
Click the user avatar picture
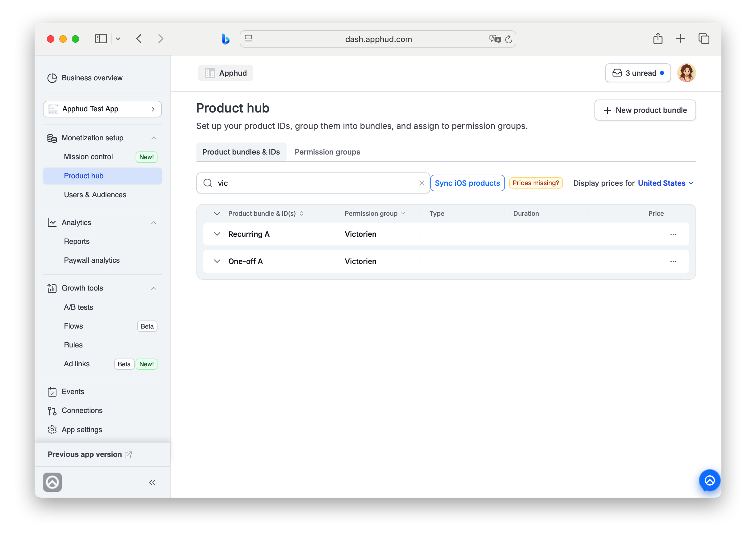[686, 73]
